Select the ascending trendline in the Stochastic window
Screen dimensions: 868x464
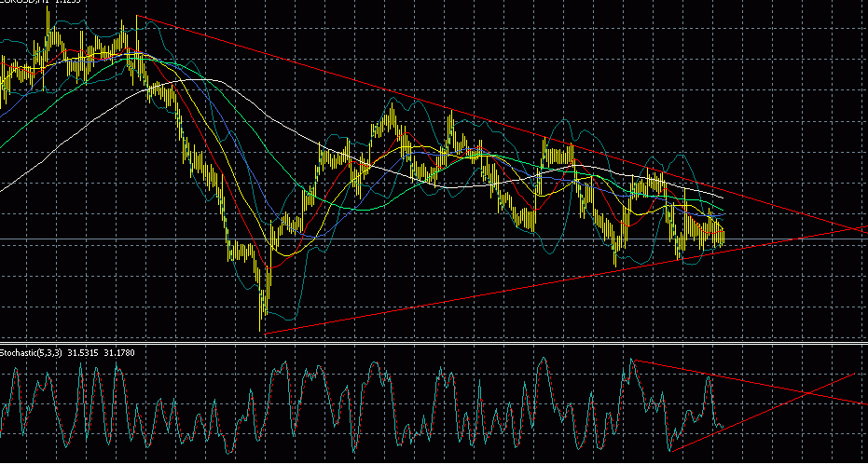tap(764, 412)
